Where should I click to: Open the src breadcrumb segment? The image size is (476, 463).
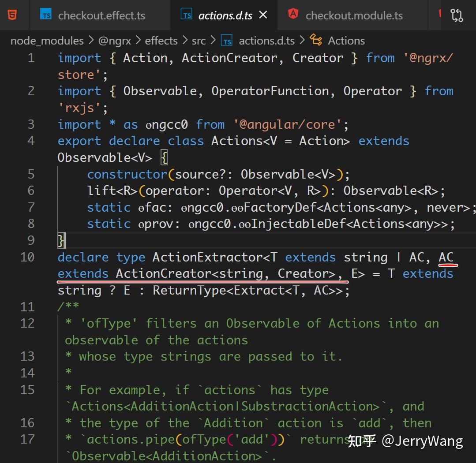click(199, 41)
